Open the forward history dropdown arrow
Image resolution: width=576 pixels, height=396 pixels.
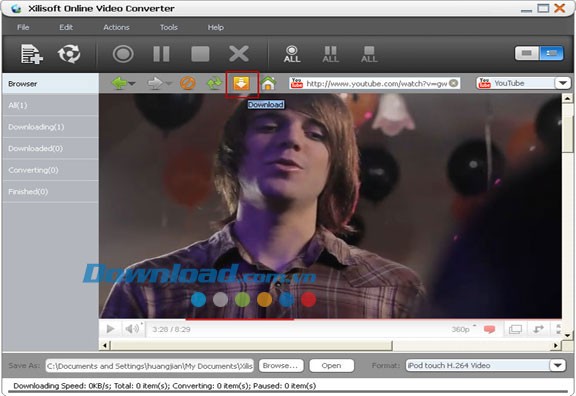coord(168,84)
